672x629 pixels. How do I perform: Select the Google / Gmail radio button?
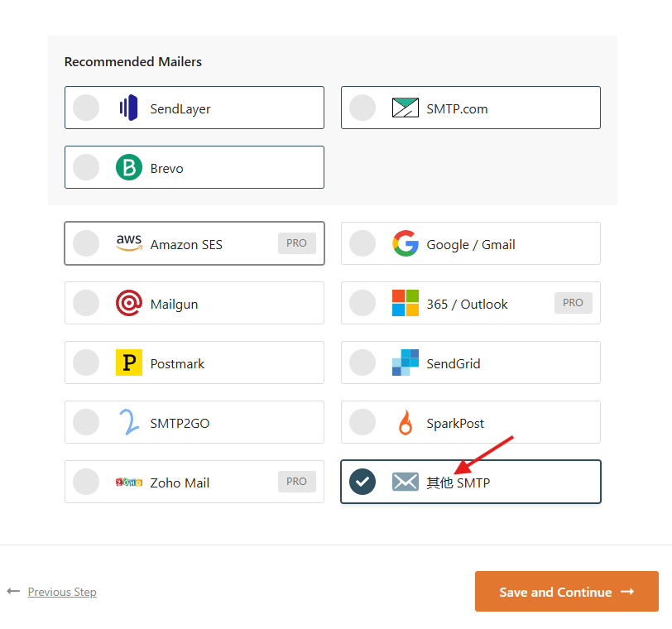click(362, 243)
